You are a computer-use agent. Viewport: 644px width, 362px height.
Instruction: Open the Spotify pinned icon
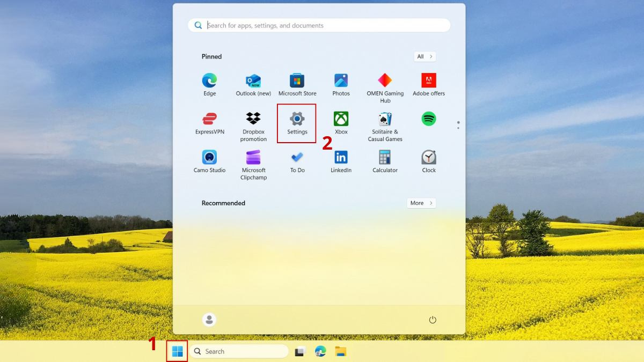[x=429, y=119]
